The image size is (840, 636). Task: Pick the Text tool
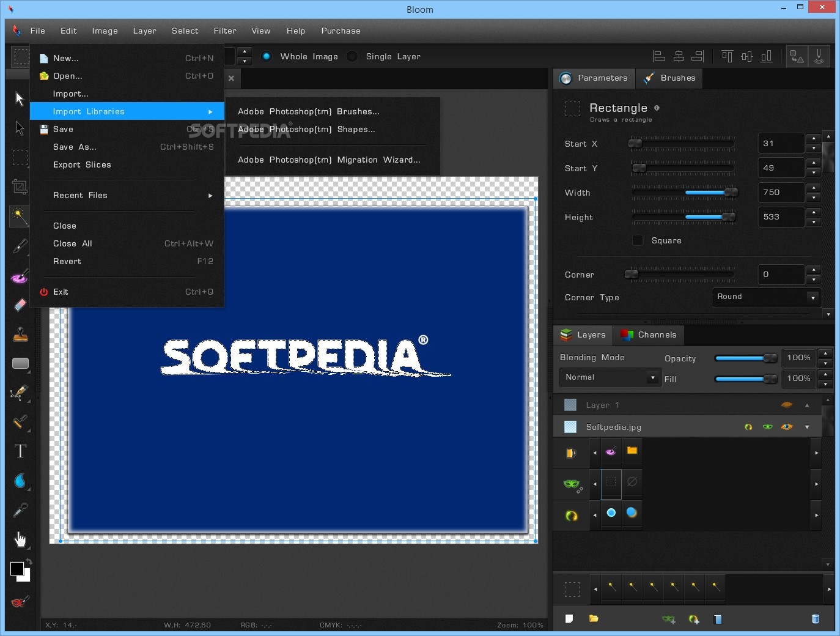pyautogui.click(x=20, y=451)
